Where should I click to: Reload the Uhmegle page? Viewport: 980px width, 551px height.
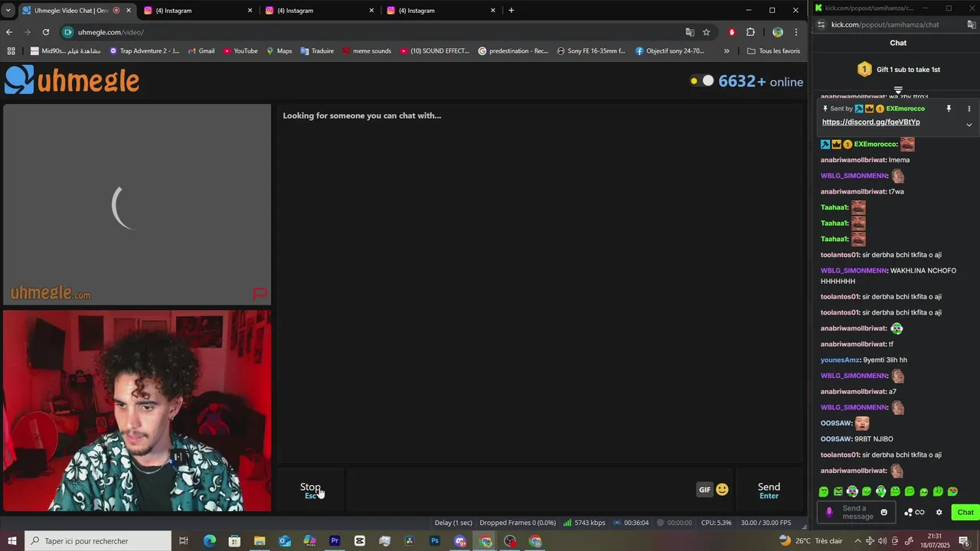click(46, 32)
